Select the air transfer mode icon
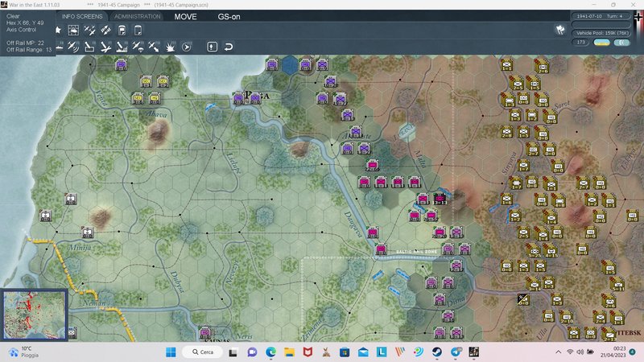Screen dimensions: 644x362 [x=154, y=47]
